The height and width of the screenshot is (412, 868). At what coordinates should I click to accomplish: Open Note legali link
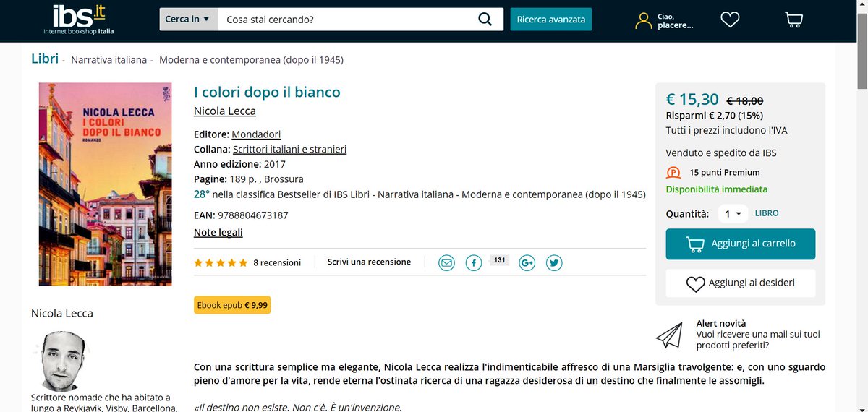[218, 232]
